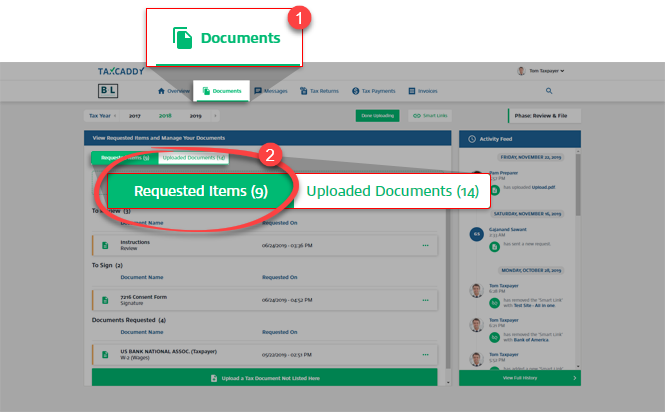Select the Documents tab in navigation
Screen dimensions: 665x412
coord(222,91)
